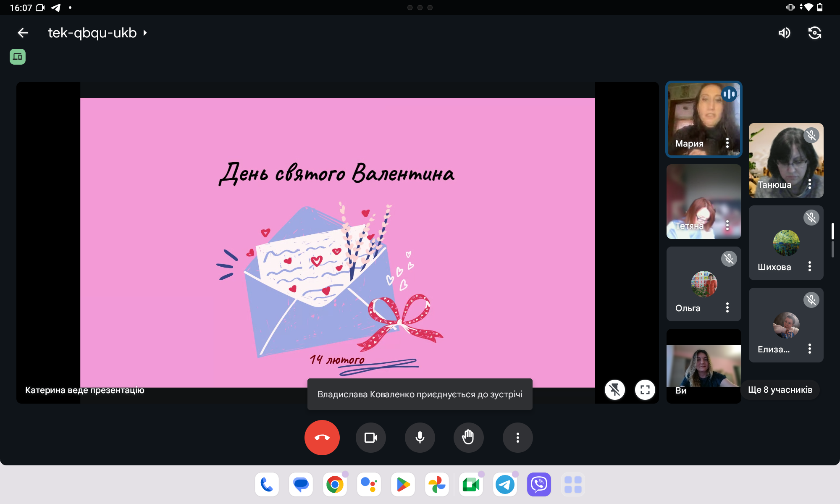Switch camera with the flip camera icon

[x=814, y=33]
